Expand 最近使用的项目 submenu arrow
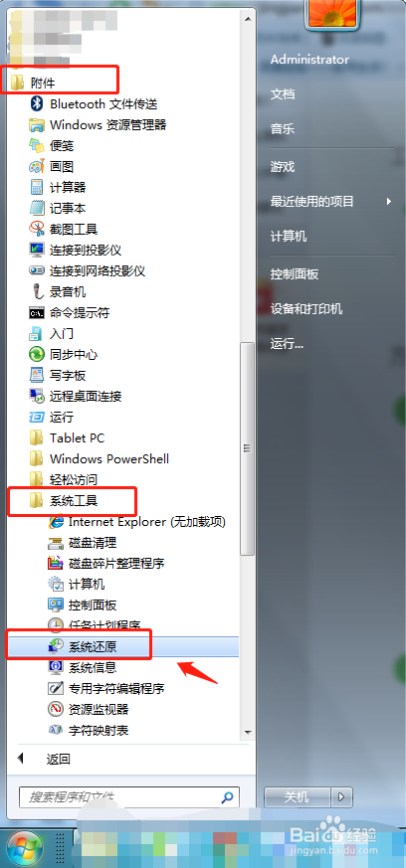Screen dimensions: 406x868 click(389, 202)
